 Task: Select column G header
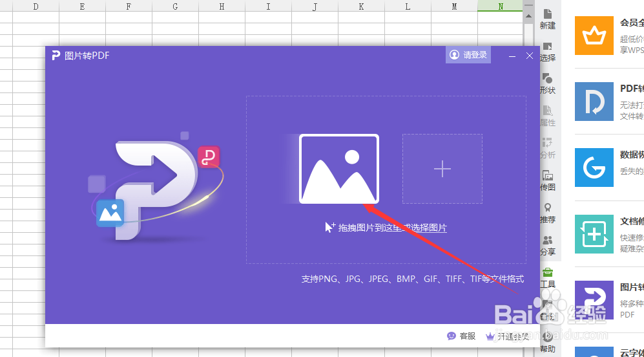click(x=176, y=6)
